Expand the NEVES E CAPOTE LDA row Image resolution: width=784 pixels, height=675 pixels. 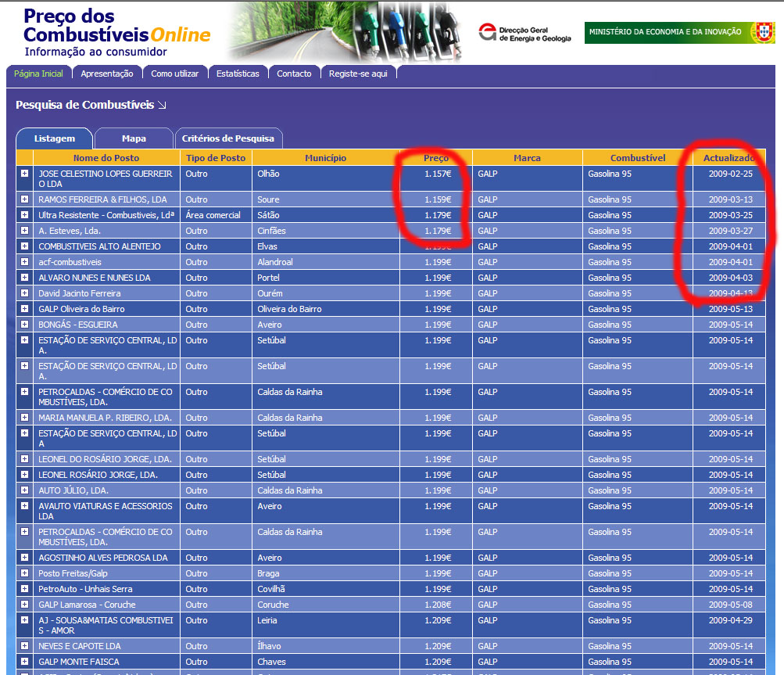point(24,645)
